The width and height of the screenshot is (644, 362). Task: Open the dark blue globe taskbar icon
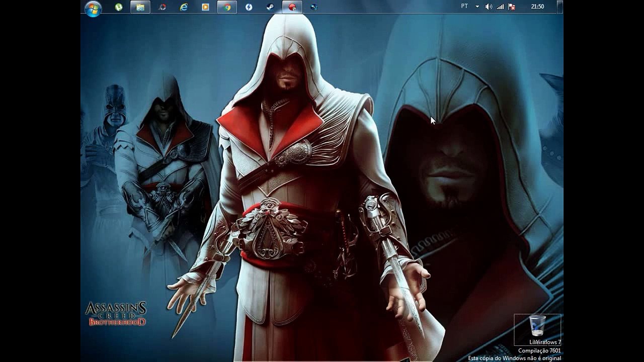coord(313,7)
